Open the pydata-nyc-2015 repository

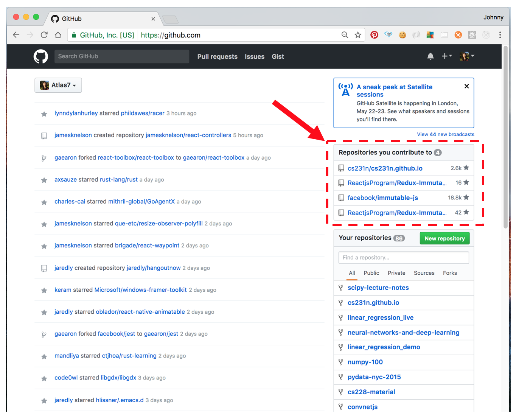tap(374, 377)
